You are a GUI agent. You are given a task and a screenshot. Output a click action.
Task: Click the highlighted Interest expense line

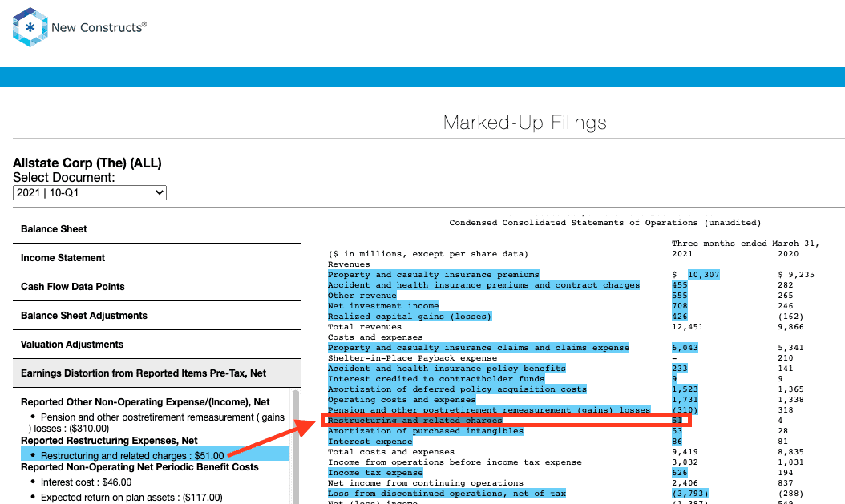point(370,442)
